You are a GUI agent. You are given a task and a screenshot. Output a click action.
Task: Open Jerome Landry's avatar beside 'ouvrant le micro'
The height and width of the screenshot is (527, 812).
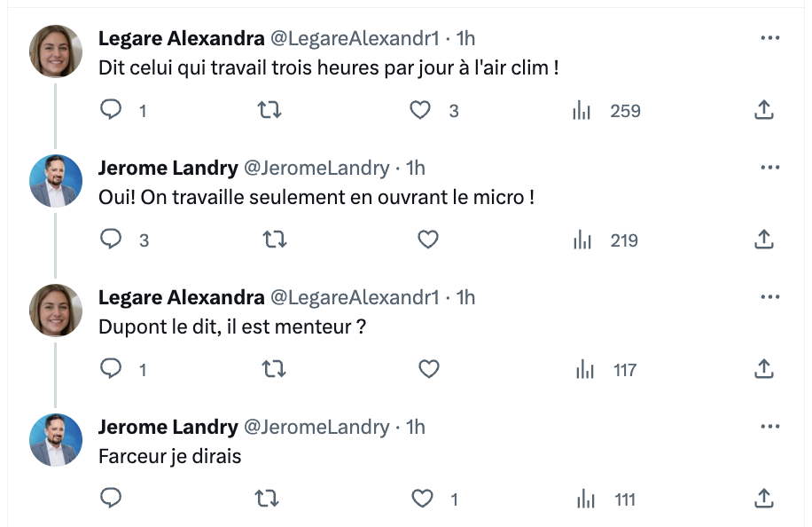click(56, 181)
